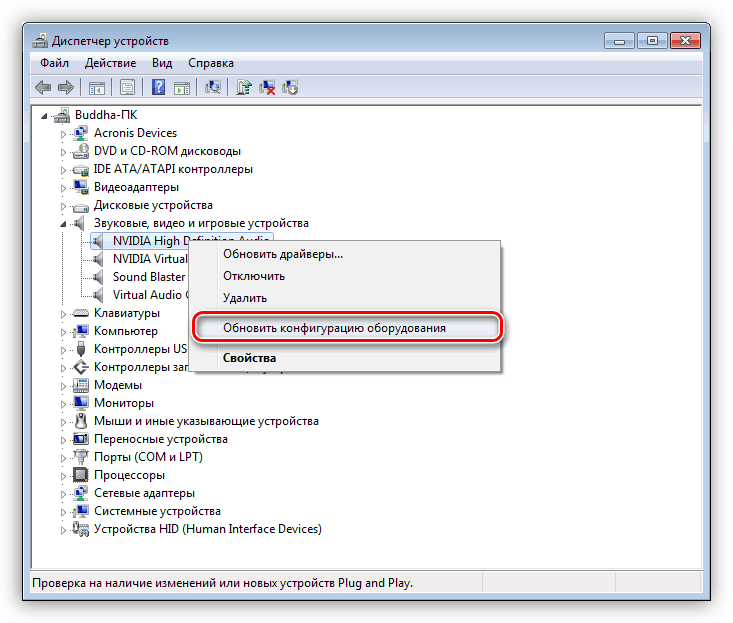Open Свойства from the context menu
Viewport: 733px width, 623px height.
pos(345,358)
